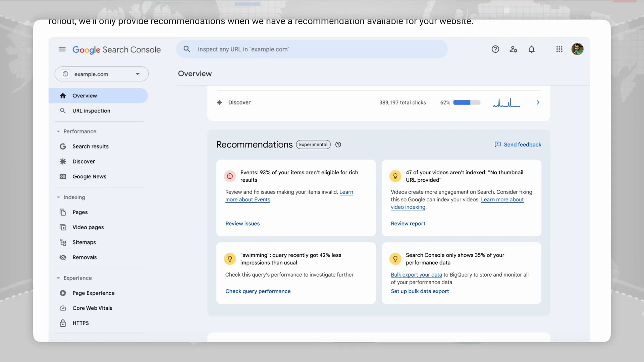
Task: Click Review report link
Action: tap(408, 224)
